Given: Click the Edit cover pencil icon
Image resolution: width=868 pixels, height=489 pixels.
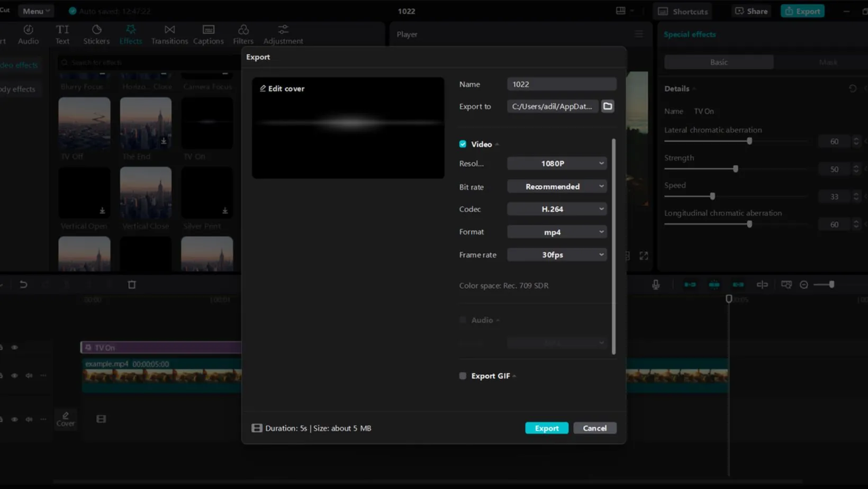Looking at the screenshot, I should 263,88.
